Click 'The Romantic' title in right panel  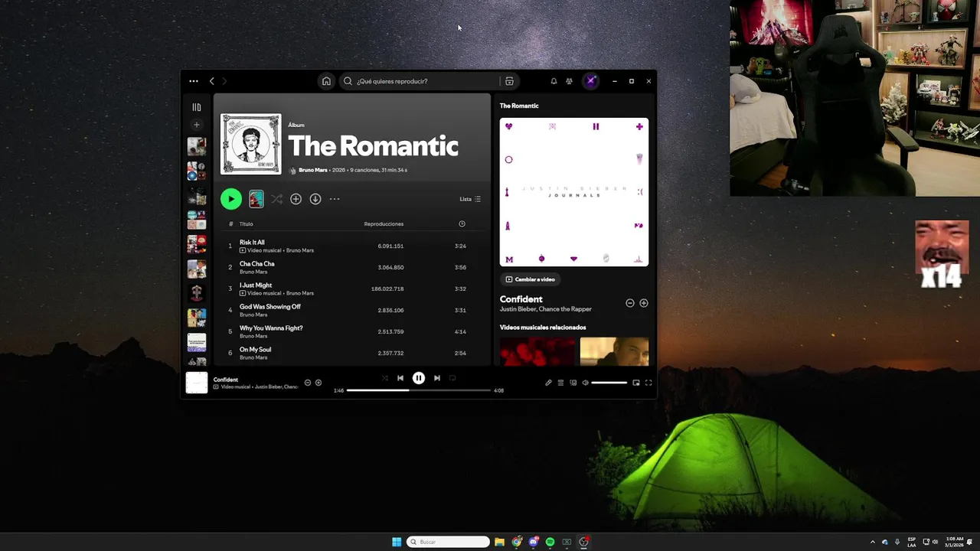pos(519,106)
